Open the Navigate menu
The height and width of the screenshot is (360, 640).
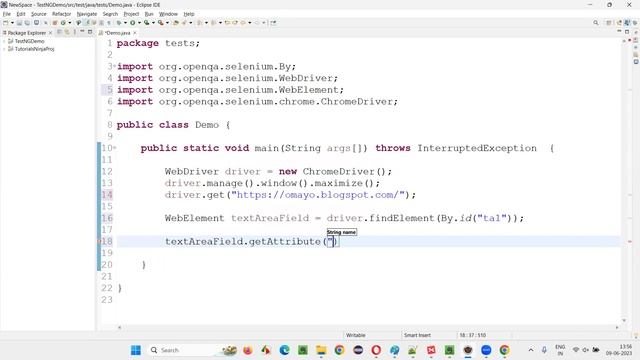tap(87, 14)
